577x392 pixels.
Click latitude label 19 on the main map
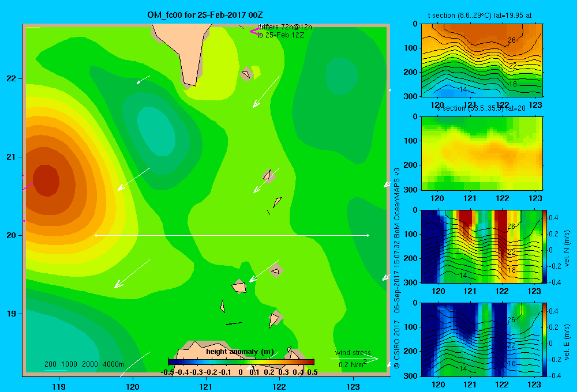click(12, 314)
